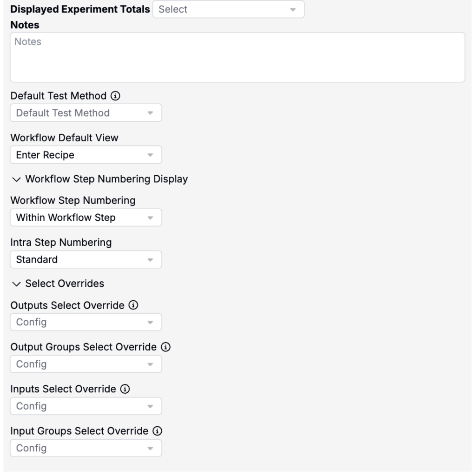476x476 pixels.
Task: Click the Inputs Select Override info icon
Action: point(125,389)
